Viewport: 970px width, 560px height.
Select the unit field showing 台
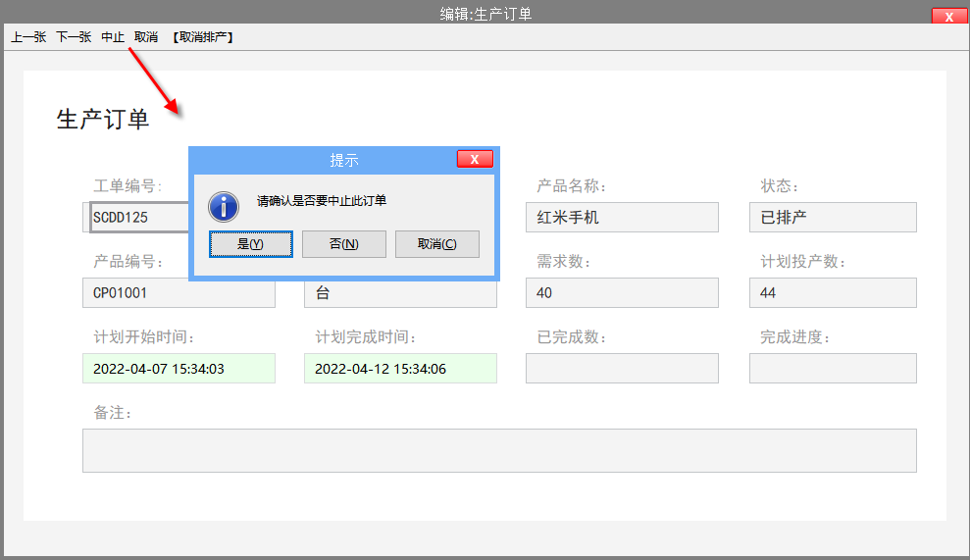[400, 292]
